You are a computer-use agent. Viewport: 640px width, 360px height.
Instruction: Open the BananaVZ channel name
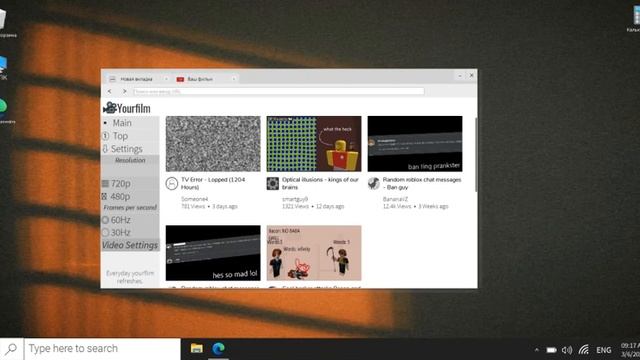pos(395,199)
